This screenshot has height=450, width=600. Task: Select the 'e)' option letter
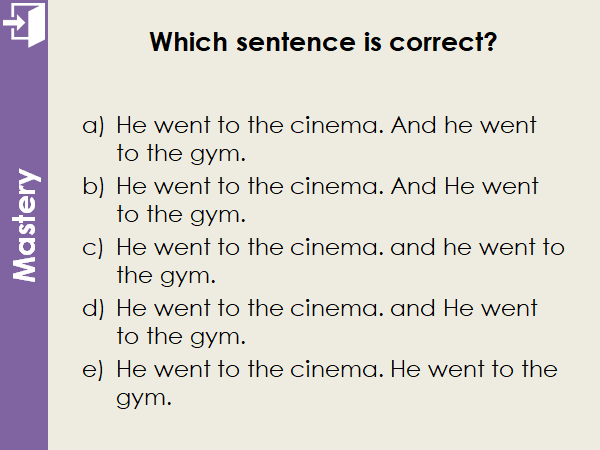pos(93,370)
